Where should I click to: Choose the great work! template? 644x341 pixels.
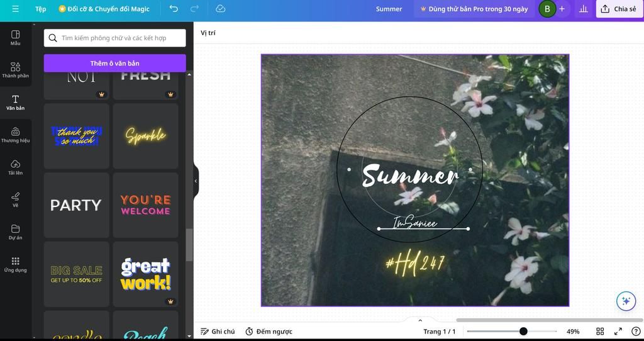[145, 274]
